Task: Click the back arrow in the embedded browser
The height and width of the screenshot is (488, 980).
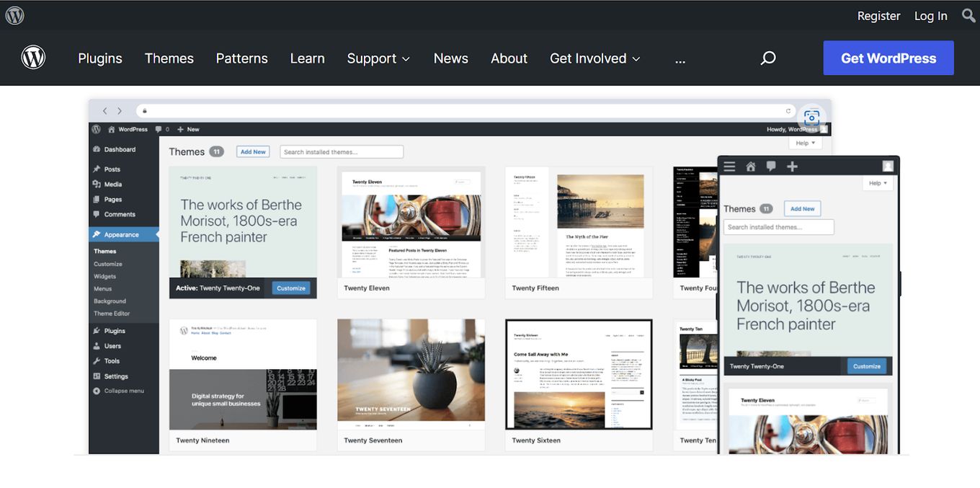Action: [x=104, y=111]
